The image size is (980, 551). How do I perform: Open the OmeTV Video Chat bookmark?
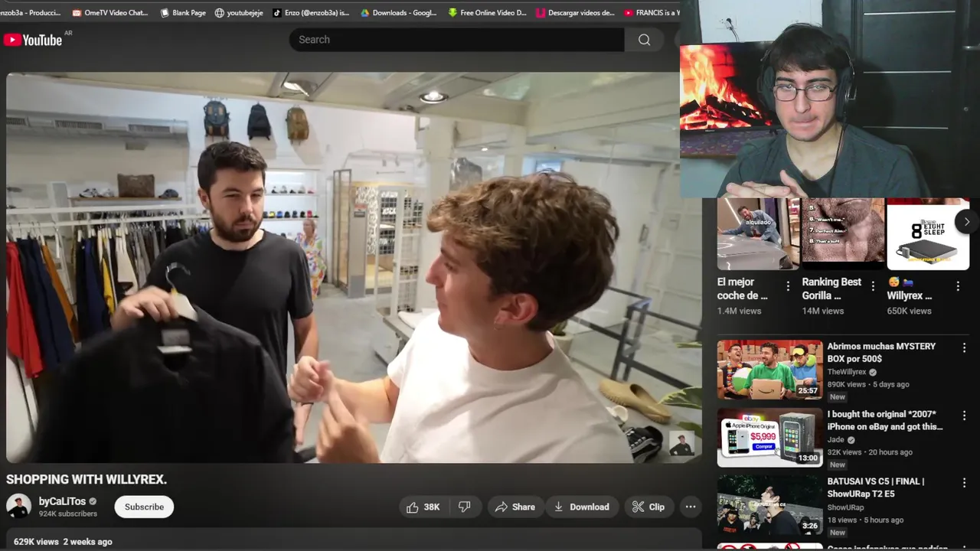tap(110, 12)
